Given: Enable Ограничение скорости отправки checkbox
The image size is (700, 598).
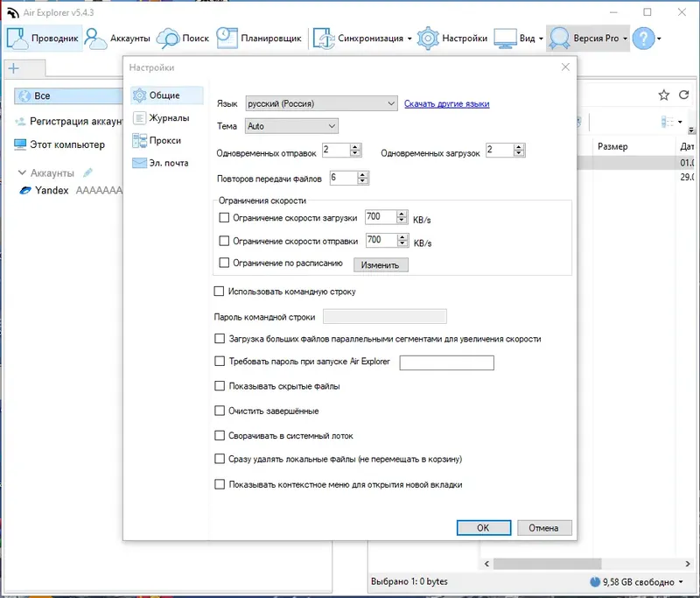Looking at the screenshot, I should [x=224, y=241].
